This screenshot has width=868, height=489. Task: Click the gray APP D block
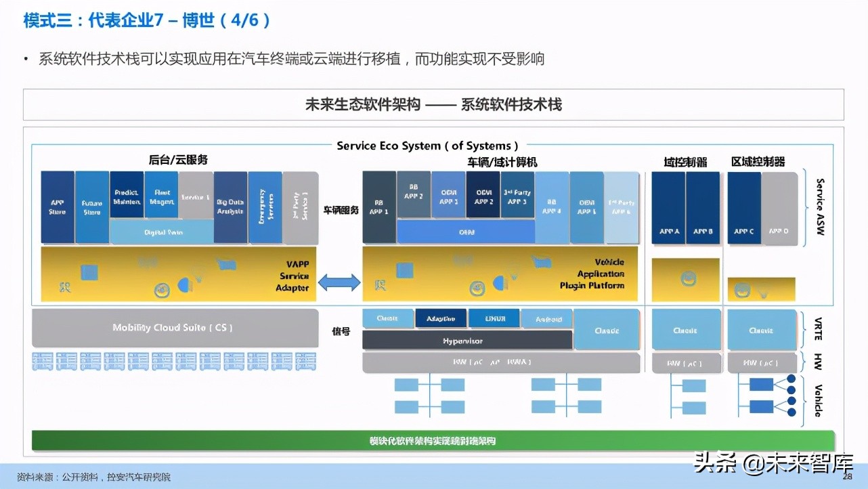(779, 207)
